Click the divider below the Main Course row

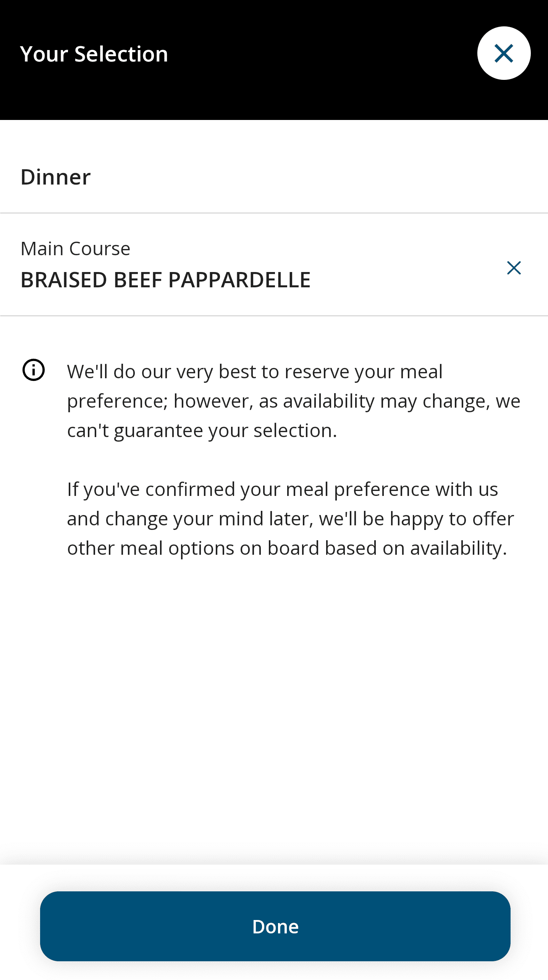click(x=274, y=316)
